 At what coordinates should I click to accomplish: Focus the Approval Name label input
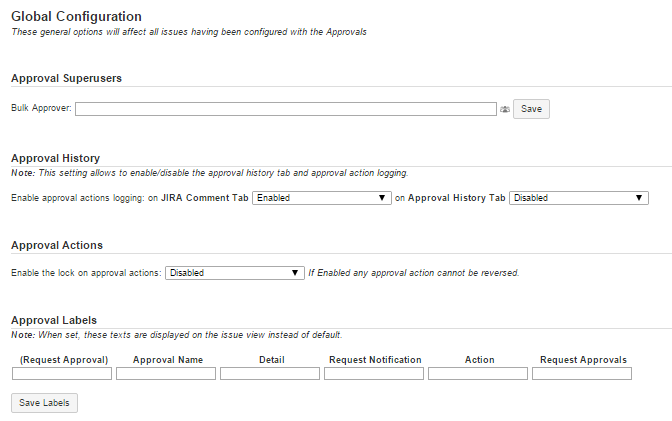[166, 373]
